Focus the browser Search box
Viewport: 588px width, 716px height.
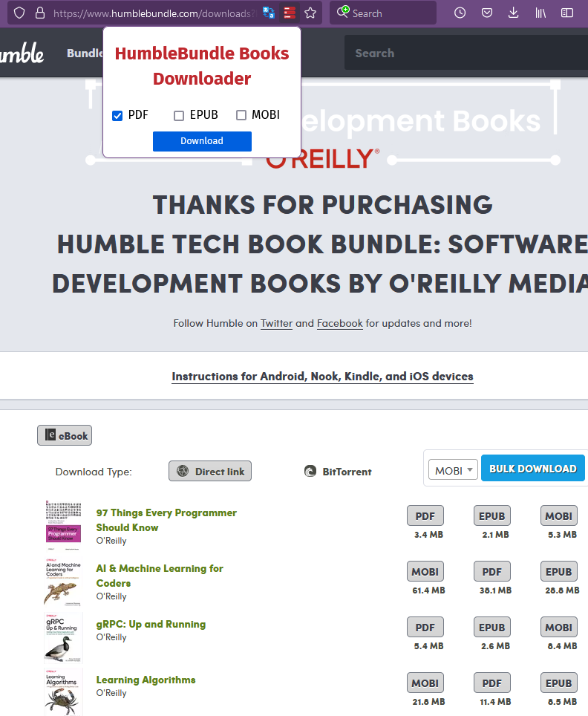click(x=382, y=13)
